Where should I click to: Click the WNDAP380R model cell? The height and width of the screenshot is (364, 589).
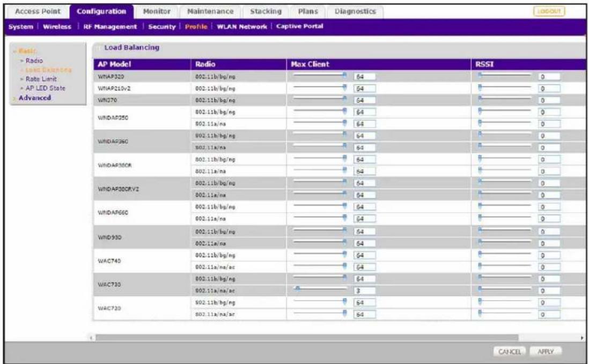(142, 165)
